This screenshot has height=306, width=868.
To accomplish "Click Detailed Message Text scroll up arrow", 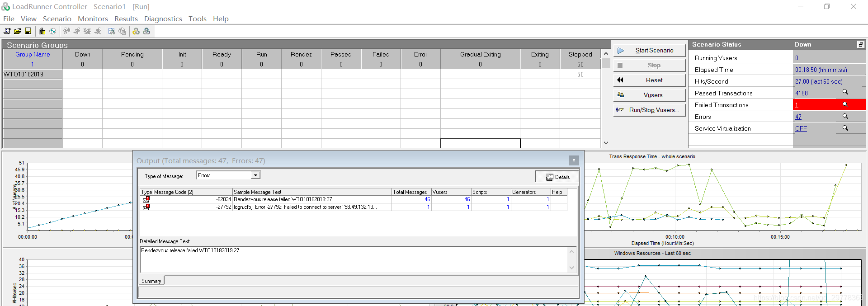I will (x=571, y=252).
